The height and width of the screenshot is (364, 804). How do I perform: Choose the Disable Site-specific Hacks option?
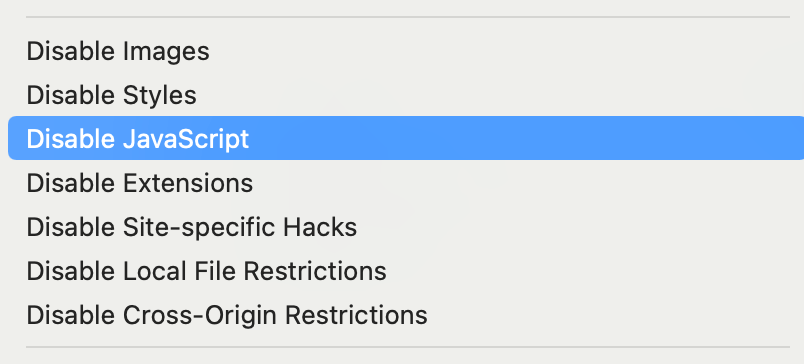[x=406, y=227]
